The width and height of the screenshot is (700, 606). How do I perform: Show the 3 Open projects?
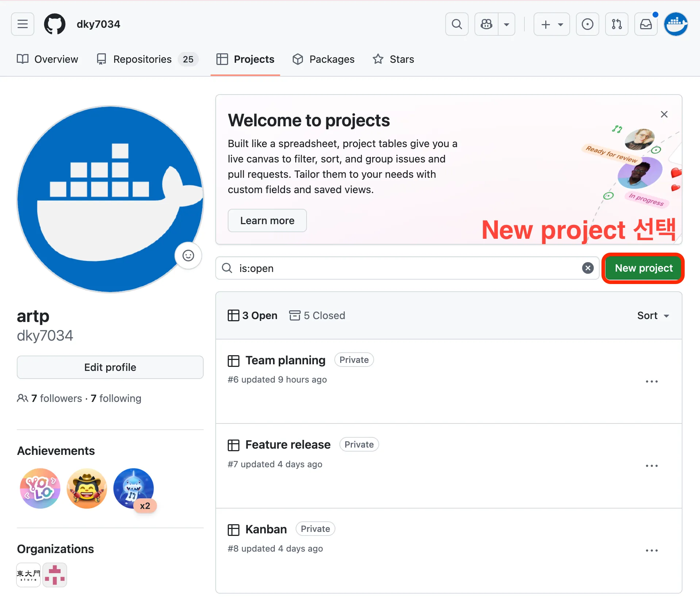pos(253,315)
